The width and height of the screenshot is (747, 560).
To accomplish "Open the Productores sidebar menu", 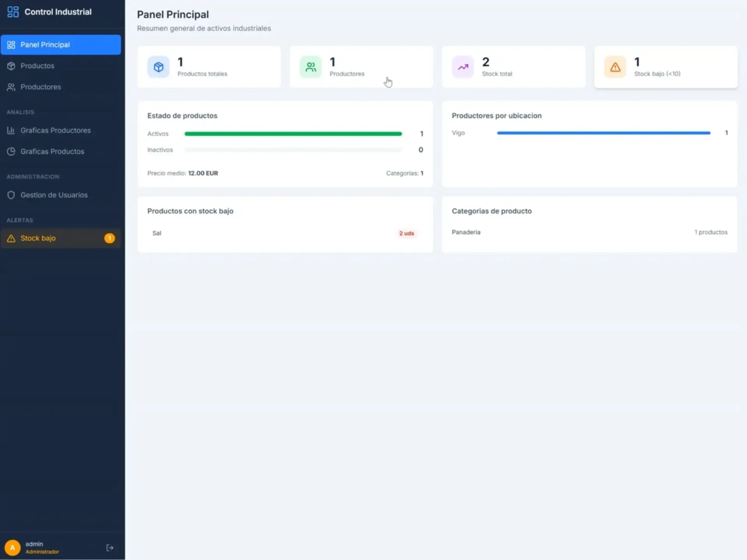I will tap(40, 87).
